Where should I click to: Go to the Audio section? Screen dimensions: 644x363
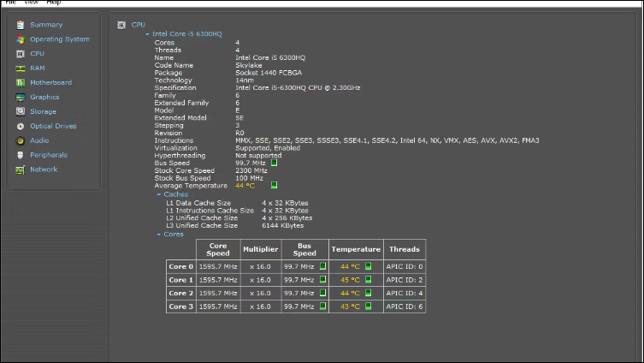click(x=39, y=140)
